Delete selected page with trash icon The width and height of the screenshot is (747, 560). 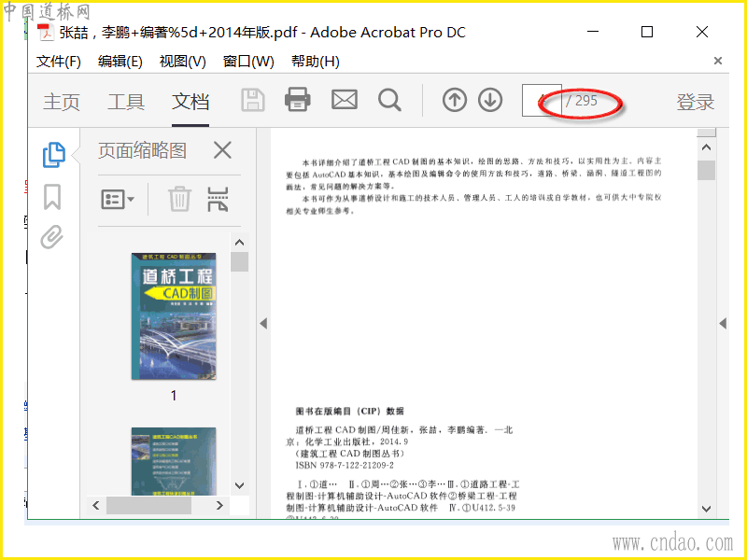coord(179,199)
